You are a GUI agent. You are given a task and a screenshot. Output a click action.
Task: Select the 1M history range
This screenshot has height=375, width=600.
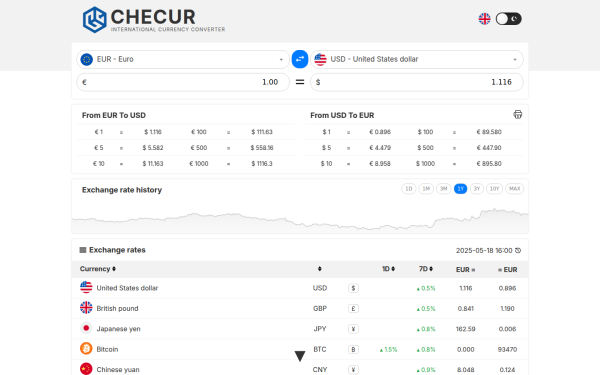(x=426, y=189)
